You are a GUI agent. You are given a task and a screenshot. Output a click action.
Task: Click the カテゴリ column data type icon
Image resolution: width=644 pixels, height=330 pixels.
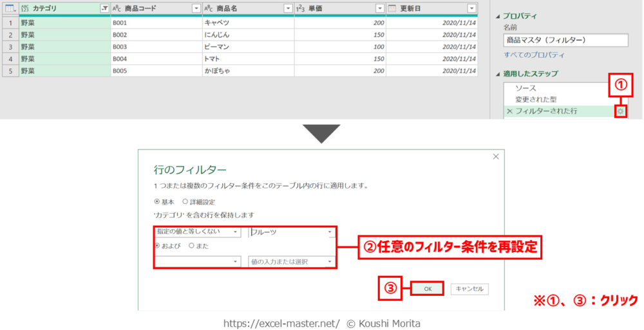26,8
